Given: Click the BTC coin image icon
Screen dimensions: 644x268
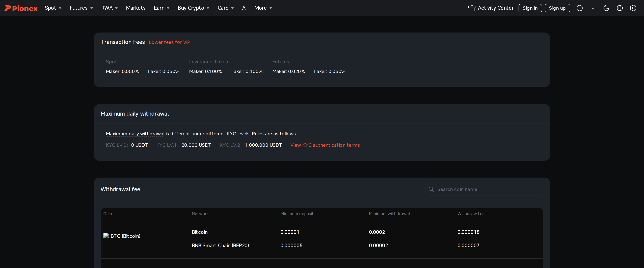Looking at the screenshot, I should pos(106,236).
